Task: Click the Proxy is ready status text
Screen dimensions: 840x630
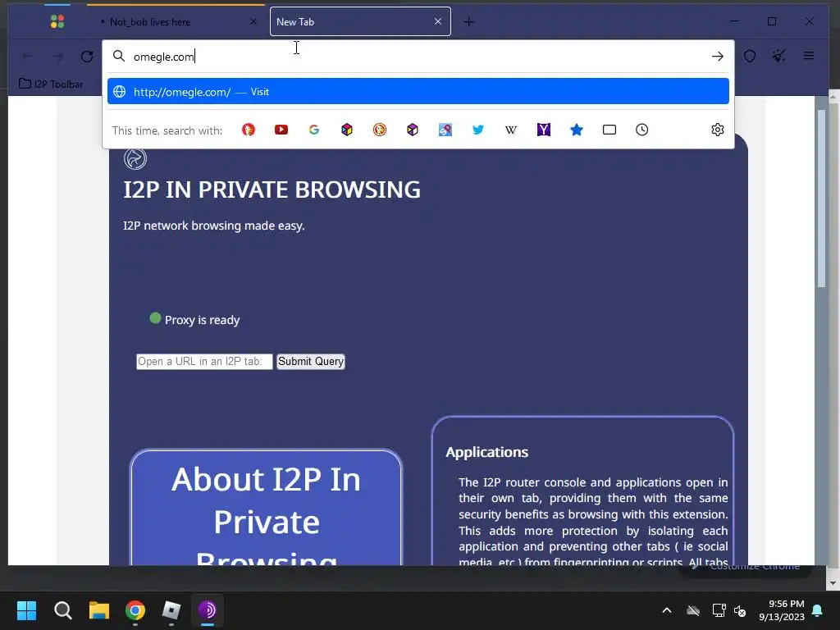Action: (202, 320)
